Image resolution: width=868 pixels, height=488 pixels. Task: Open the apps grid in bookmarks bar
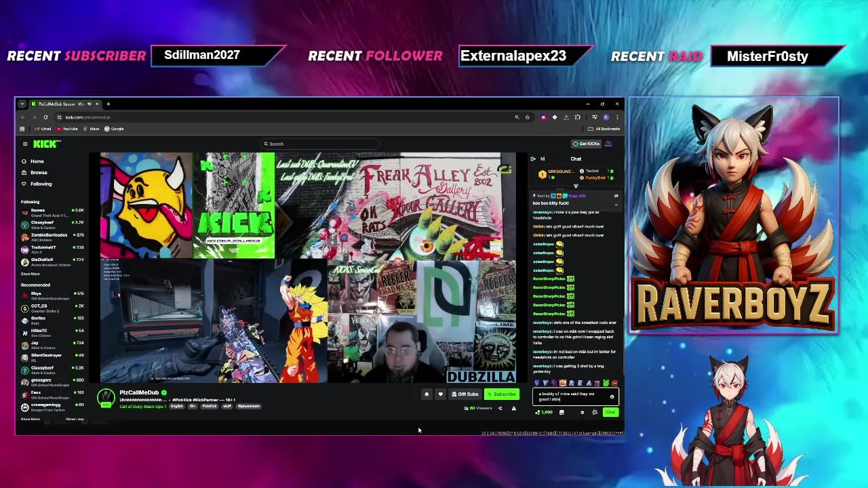tap(22, 129)
